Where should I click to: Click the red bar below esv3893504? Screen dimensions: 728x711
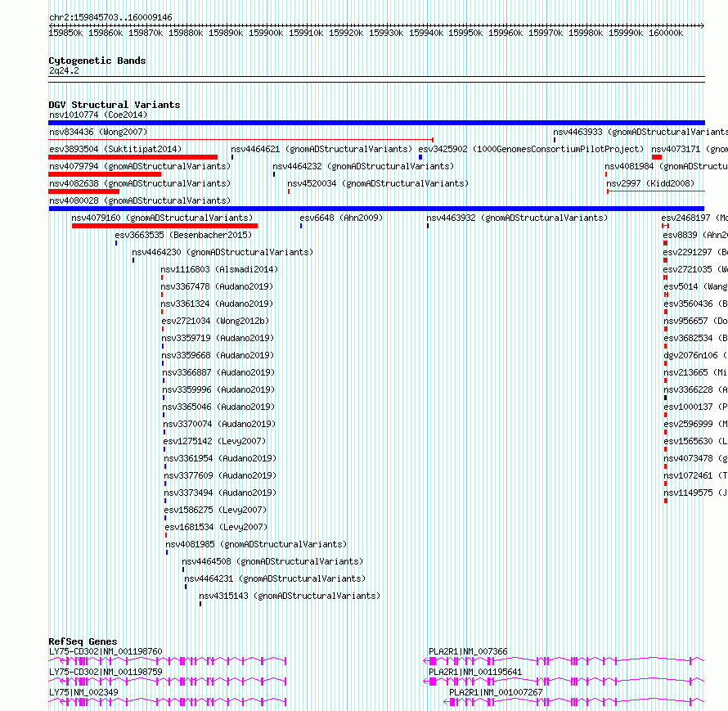(x=133, y=157)
